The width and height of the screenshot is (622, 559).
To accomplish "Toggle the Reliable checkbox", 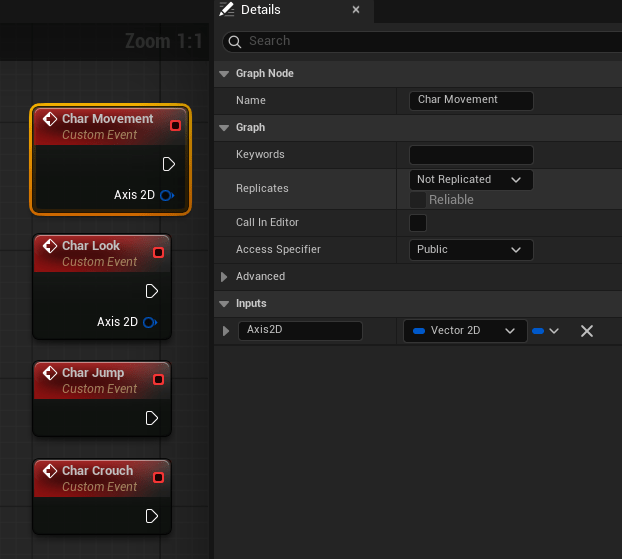I will pyautogui.click(x=418, y=200).
